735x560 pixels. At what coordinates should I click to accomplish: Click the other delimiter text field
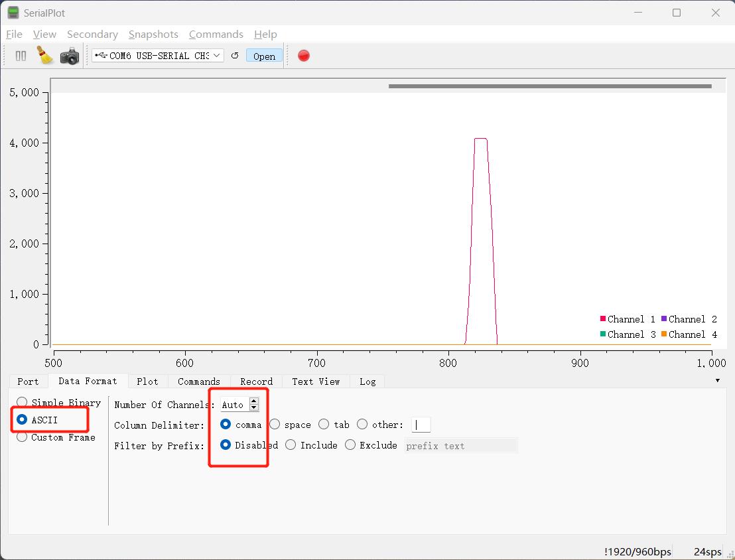421,425
